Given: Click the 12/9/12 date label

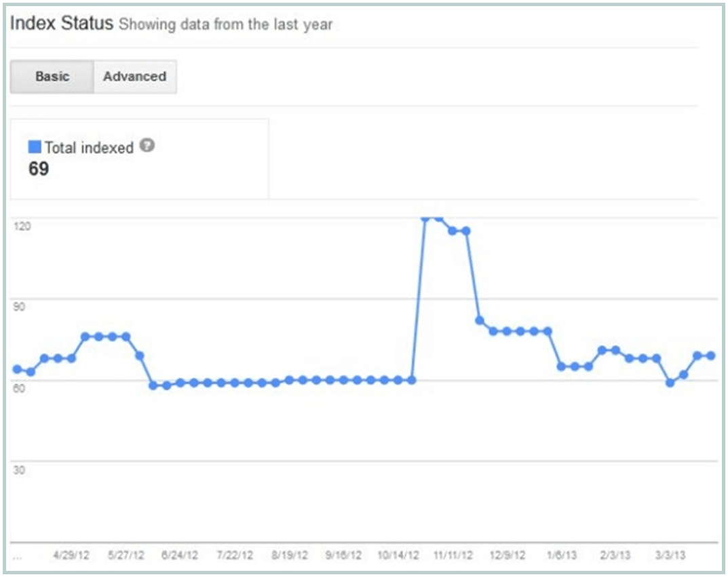Looking at the screenshot, I should click(x=507, y=555).
